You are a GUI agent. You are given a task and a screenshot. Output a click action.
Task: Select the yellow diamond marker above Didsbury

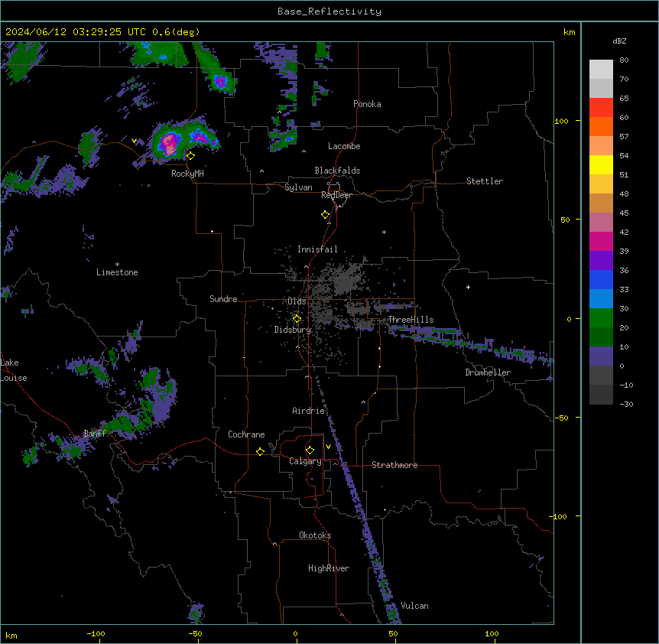pos(297,319)
